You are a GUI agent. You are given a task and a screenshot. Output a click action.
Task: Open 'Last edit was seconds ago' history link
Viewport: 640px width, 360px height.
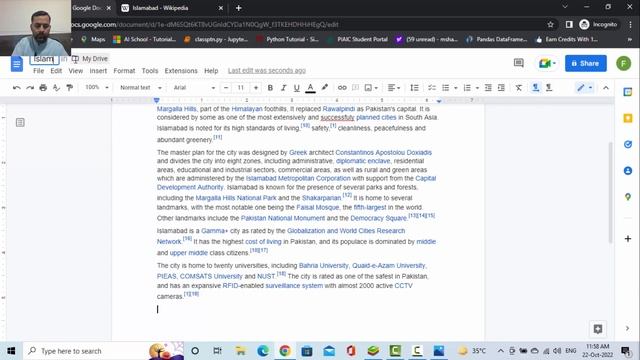[x=267, y=71]
